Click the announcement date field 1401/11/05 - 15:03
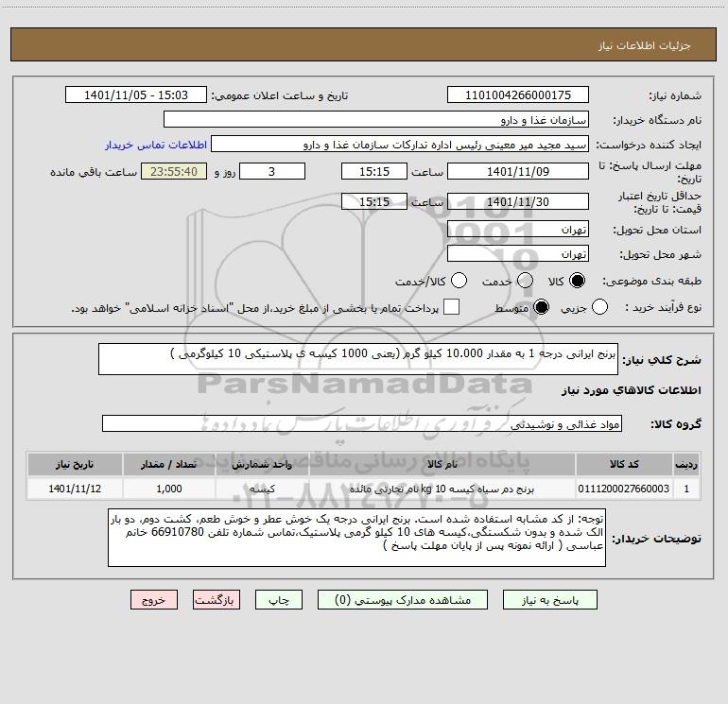Image resolution: width=728 pixels, height=704 pixels. pyautogui.click(x=136, y=95)
